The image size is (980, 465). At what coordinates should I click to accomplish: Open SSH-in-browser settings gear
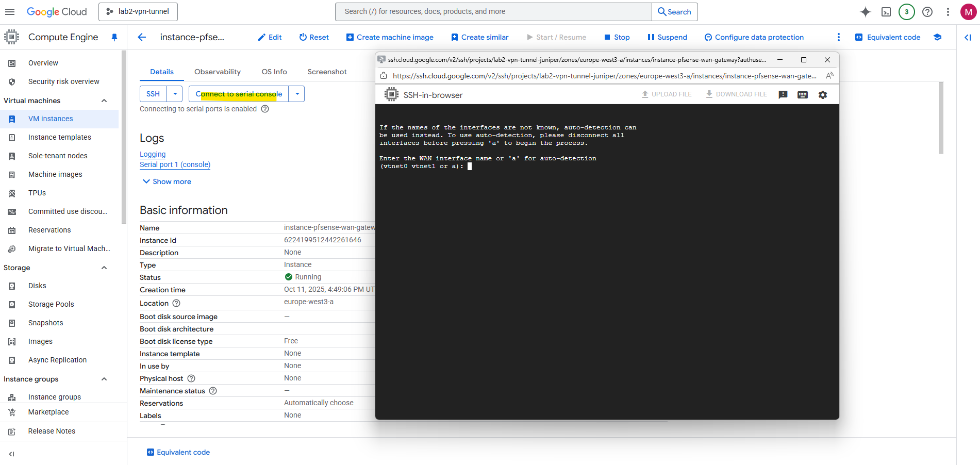[x=823, y=95]
